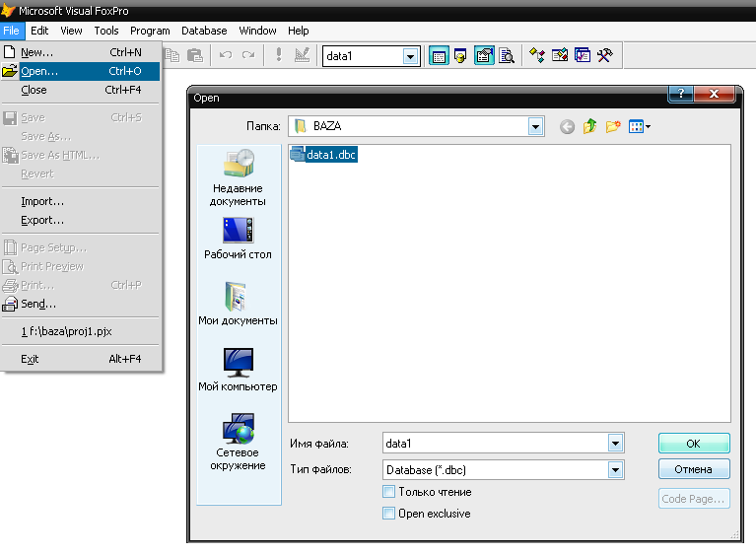The width and height of the screenshot is (756, 554).
Task: Expand the Папка BAZA folder dropdown
Action: pos(535,127)
